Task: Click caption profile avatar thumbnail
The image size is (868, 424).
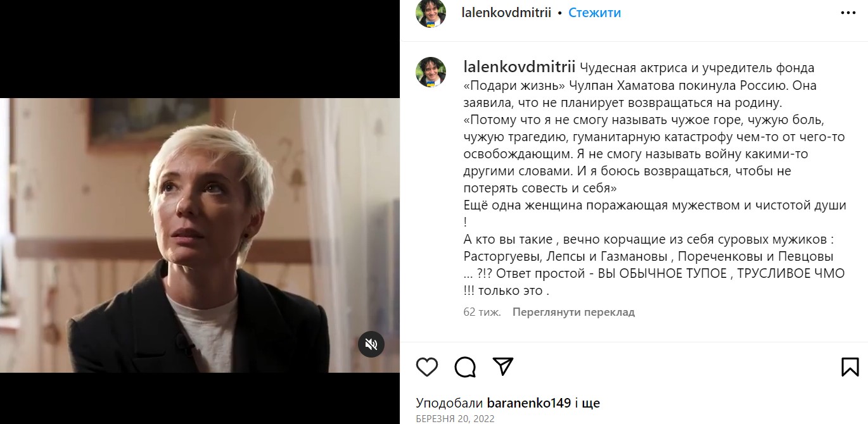Action: [x=431, y=72]
